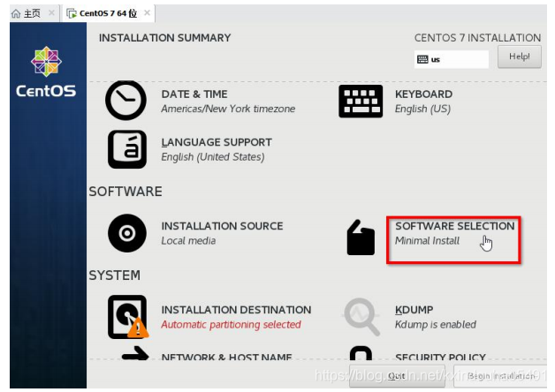This screenshot has height=392, width=555.
Task: Open the Keyboard layout icon
Action: (361, 102)
